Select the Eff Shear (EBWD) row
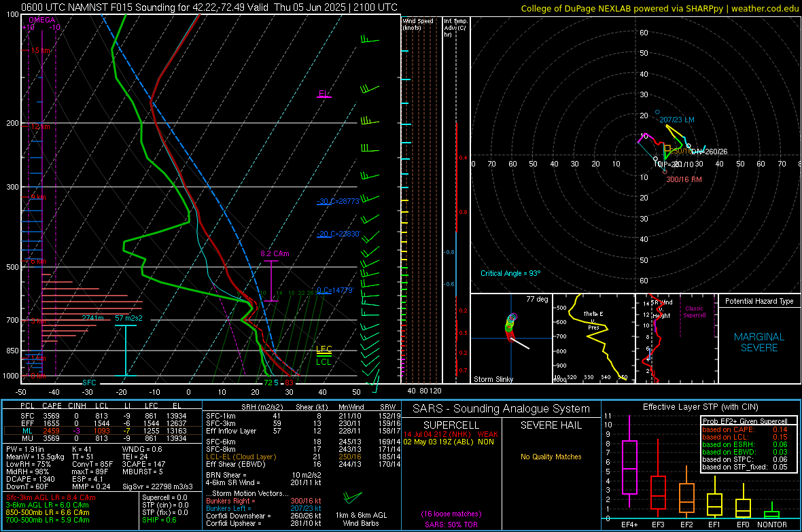 pos(303,465)
